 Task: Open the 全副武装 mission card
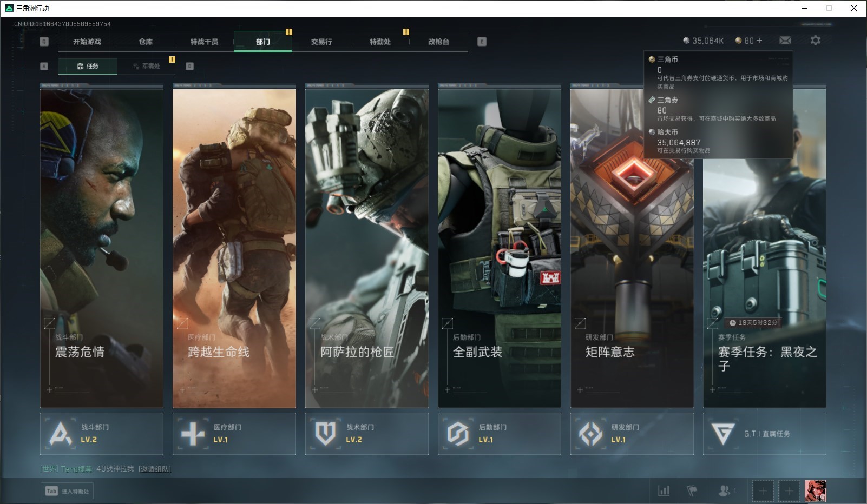(500, 248)
